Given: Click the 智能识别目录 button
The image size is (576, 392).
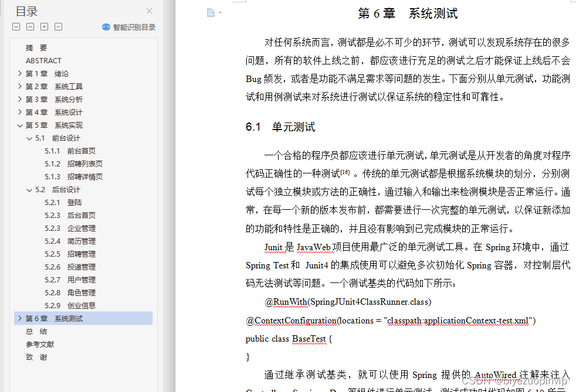Looking at the screenshot, I should [128, 27].
